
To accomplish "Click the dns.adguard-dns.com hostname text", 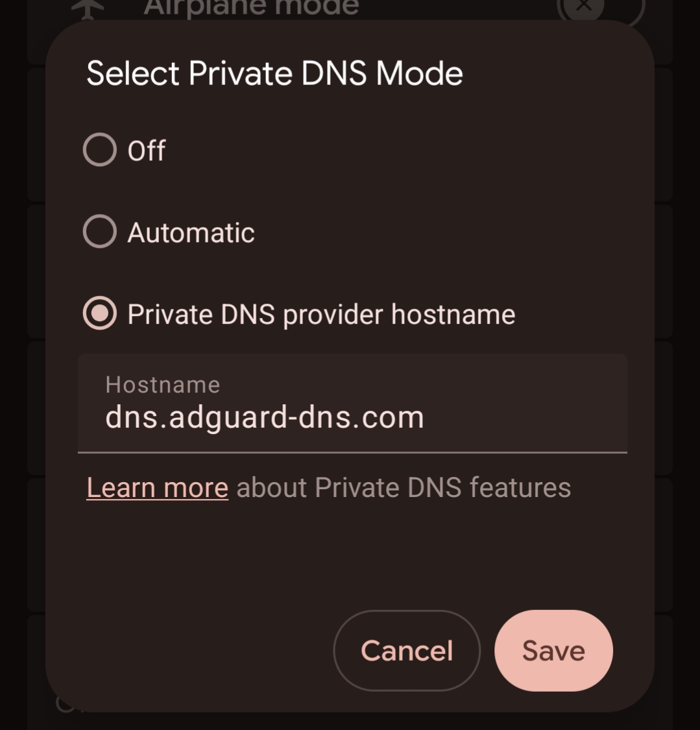I will pos(265,417).
